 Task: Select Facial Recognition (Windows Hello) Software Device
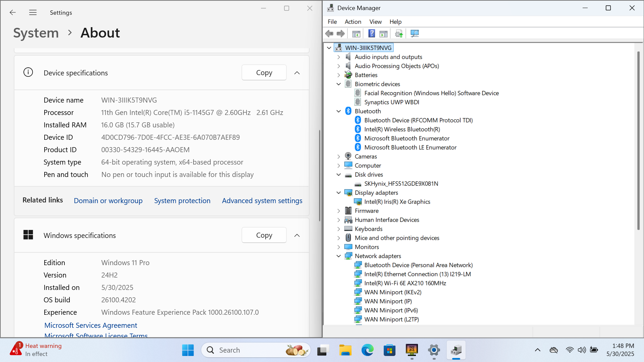[431, 93]
